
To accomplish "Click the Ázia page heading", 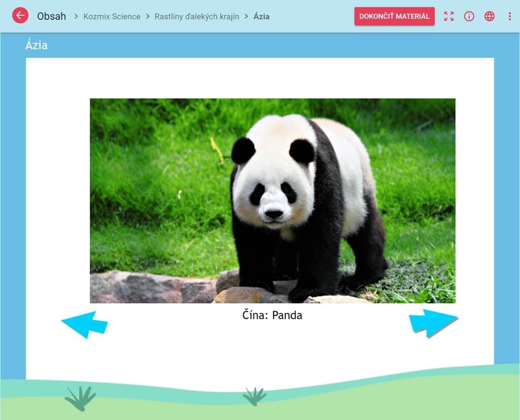I will (x=37, y=45).
